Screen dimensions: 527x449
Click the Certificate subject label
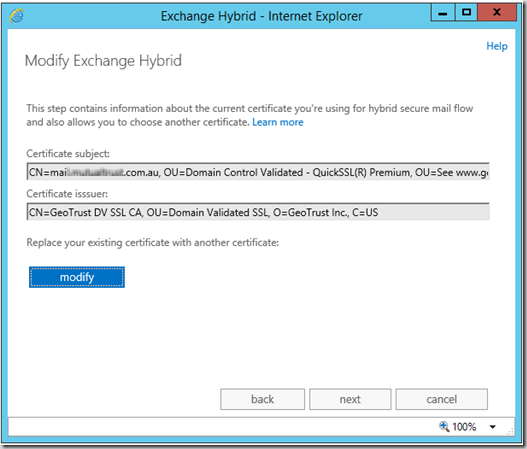[x=68, y=154]
